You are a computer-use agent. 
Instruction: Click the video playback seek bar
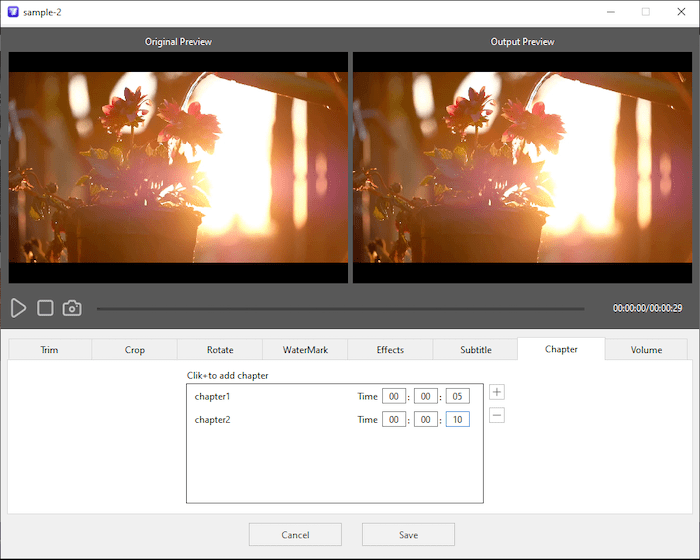340,309
